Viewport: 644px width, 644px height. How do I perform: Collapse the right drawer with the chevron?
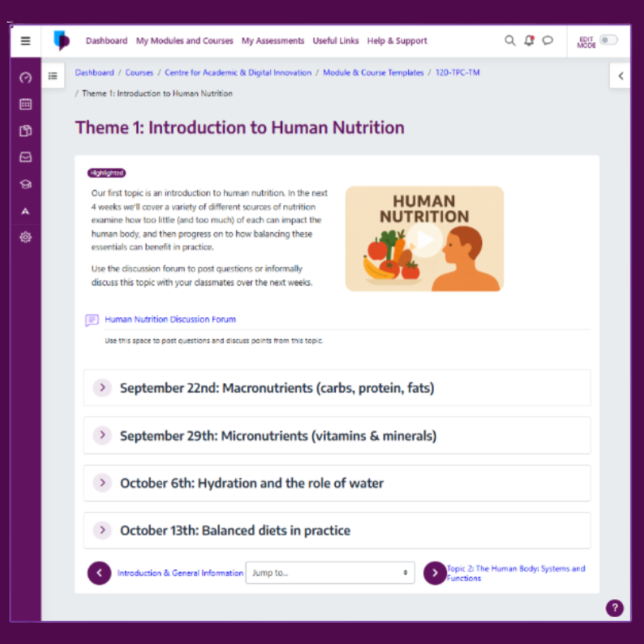620,76
